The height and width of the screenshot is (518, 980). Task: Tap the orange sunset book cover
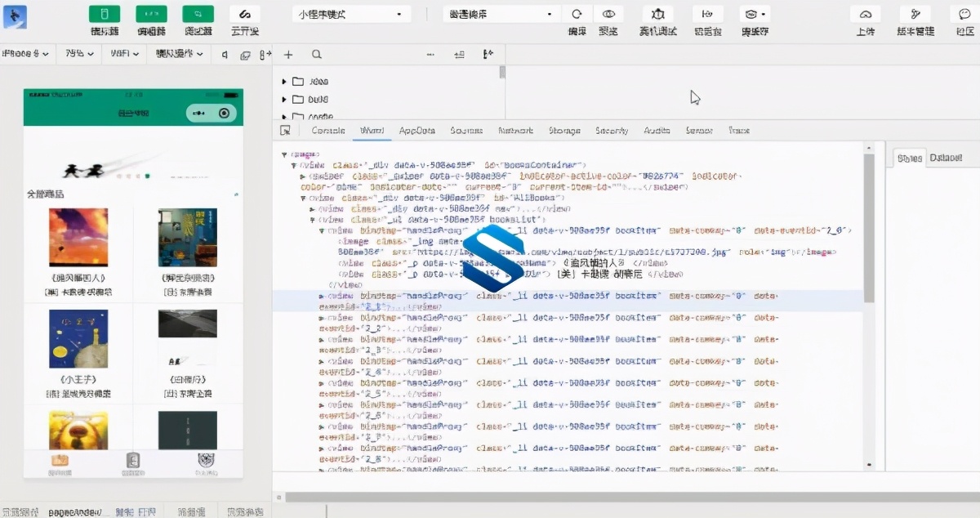point(78,237)
